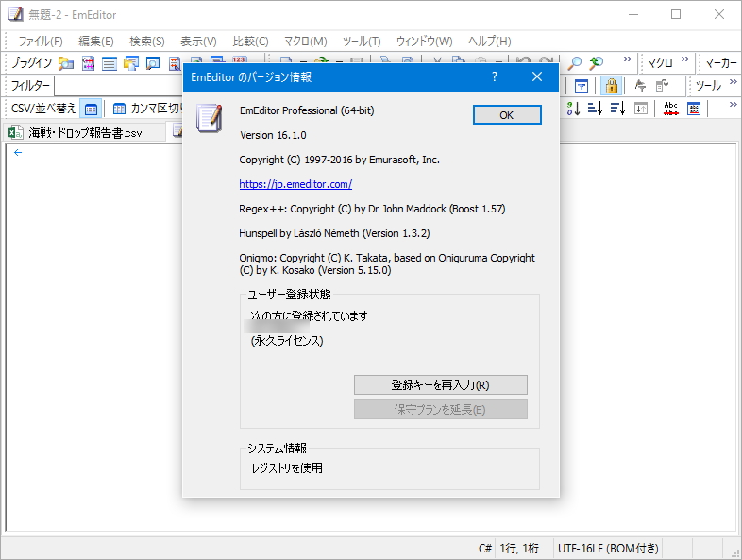
Task: Expand the search toolbar overflow chevron
Action: click(627, 59)
